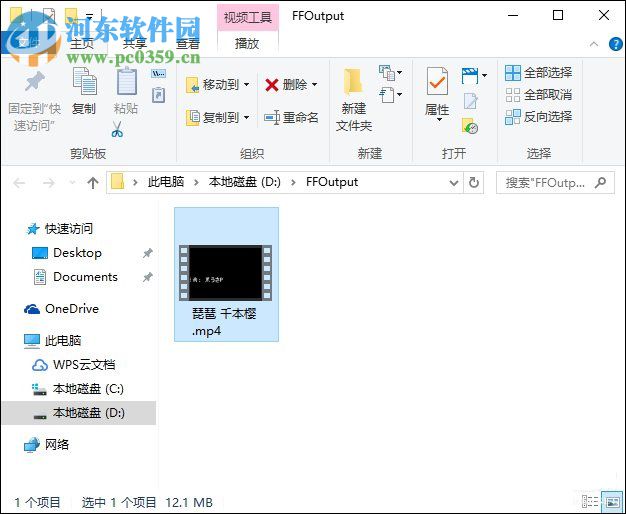Screen dimensions: 626x514
Task: Click the Refresh button beside address bar
Action: pos(474,183)
